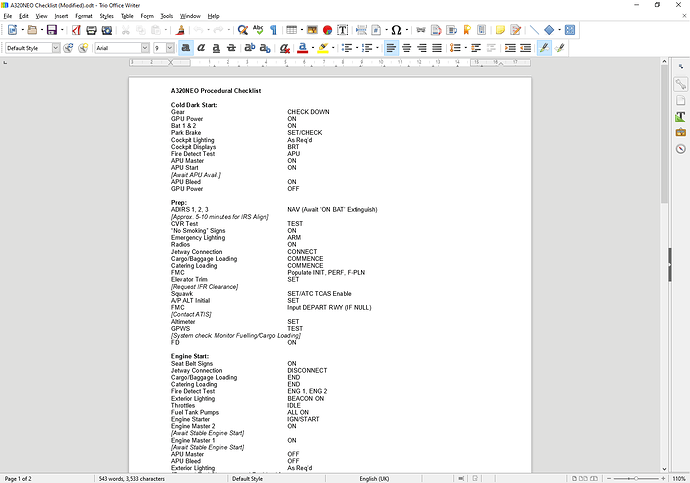Insert a chart with the pie icon
This screenshot has width=690, height=483.
327,30
